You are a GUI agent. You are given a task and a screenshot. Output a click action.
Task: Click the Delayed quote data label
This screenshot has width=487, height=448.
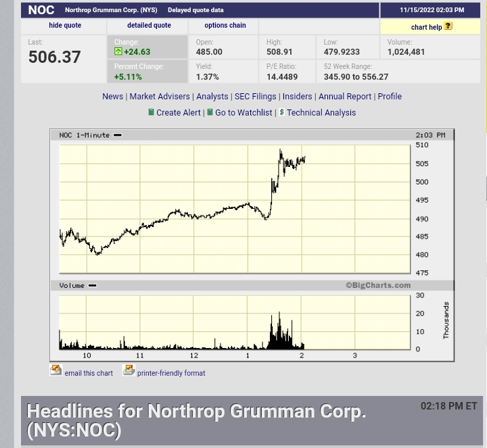[x=195, y=10]
